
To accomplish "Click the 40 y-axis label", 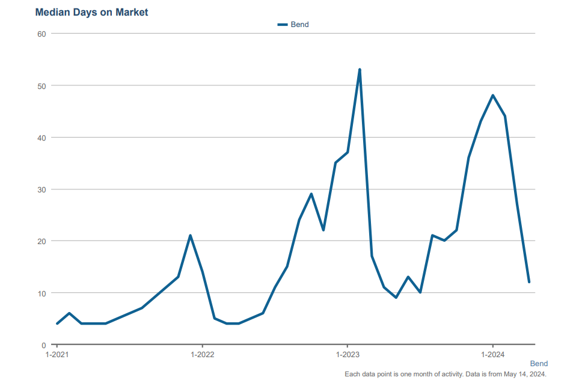I will (42, 138).
